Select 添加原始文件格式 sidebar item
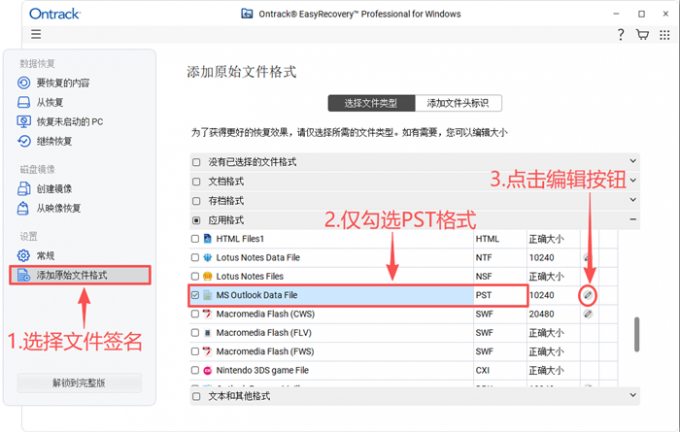Screen dimensions: 680x432 (80, 275)
